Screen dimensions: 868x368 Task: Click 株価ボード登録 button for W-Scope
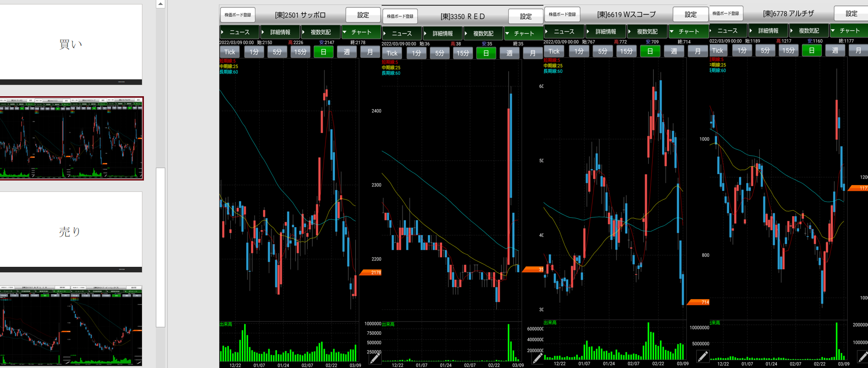tap(562, 14)
